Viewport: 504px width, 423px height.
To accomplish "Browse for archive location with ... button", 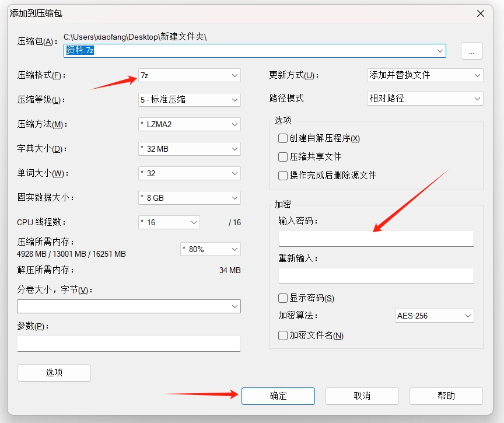I will click(x=471, y=51).
